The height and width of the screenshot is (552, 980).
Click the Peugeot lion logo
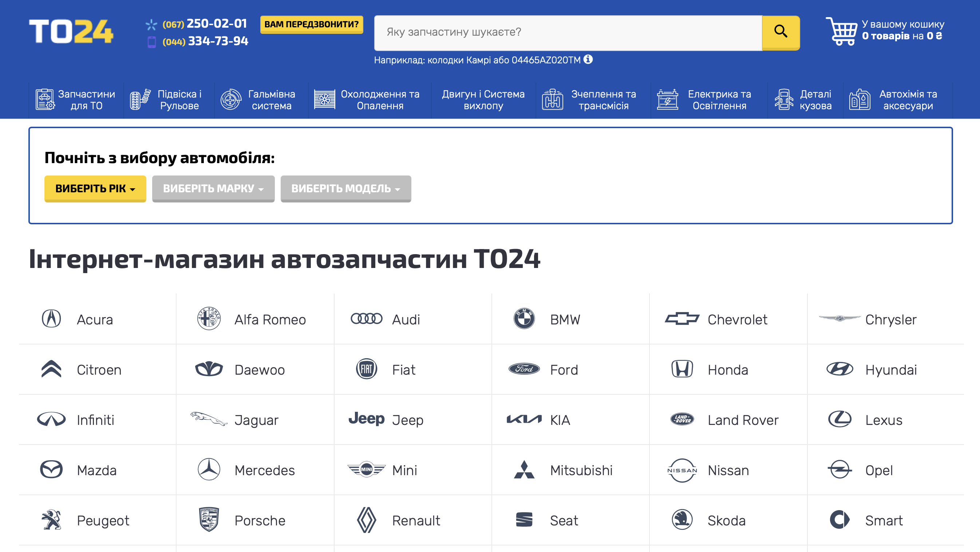51,520
